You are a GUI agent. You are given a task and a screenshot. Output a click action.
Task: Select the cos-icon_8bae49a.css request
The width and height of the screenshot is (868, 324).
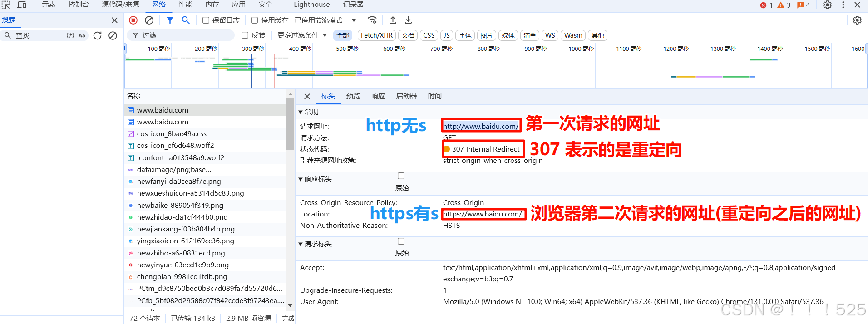pyautogui.click(x=205, y=134)
